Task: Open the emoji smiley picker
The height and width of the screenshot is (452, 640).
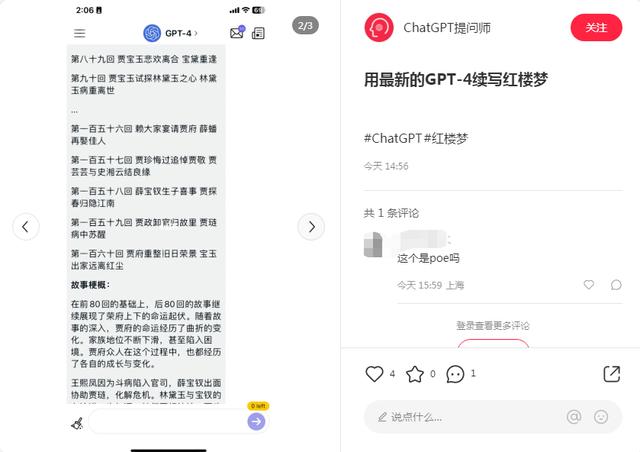Action: [601, 417]
